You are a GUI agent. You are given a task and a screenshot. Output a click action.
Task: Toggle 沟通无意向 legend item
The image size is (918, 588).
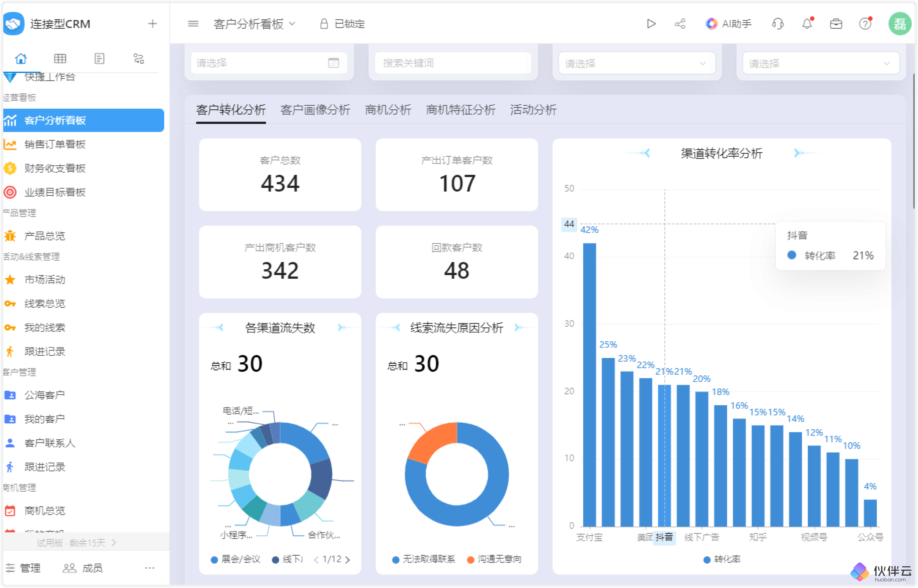coord(494,559)
